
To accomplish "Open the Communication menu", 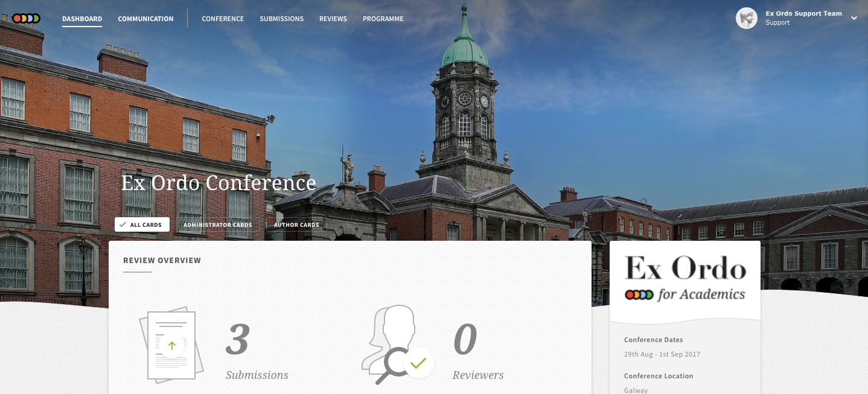I will tap(145, 19).
